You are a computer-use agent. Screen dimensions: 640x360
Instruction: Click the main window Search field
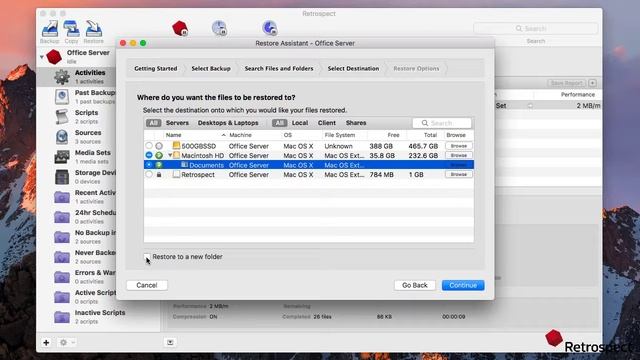click(x=536, y=28)
